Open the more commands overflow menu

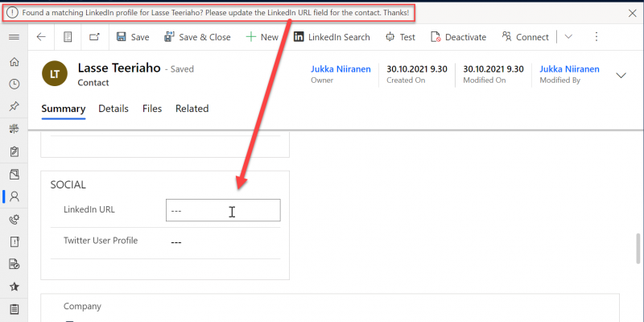pyautogui.click(x=597, y=36)
